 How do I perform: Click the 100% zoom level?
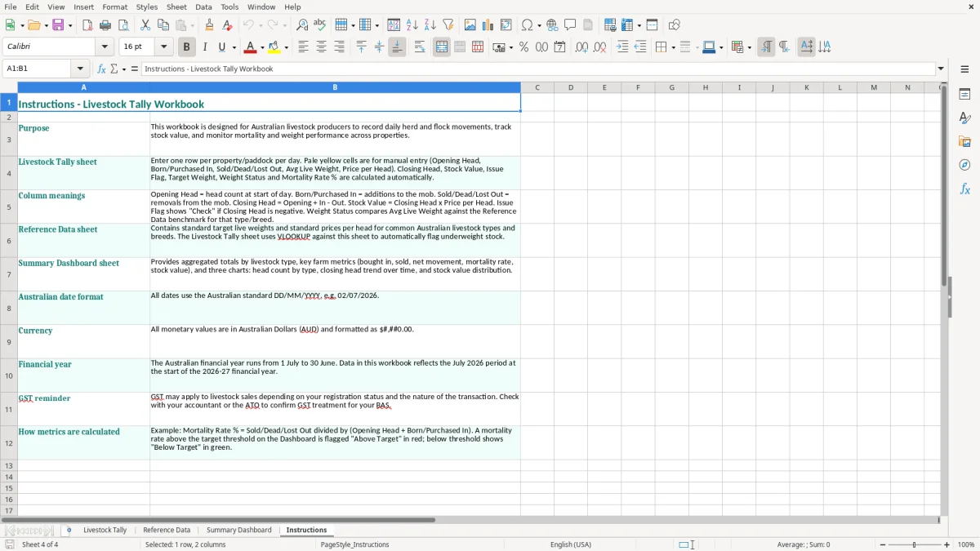coord(966,544)
